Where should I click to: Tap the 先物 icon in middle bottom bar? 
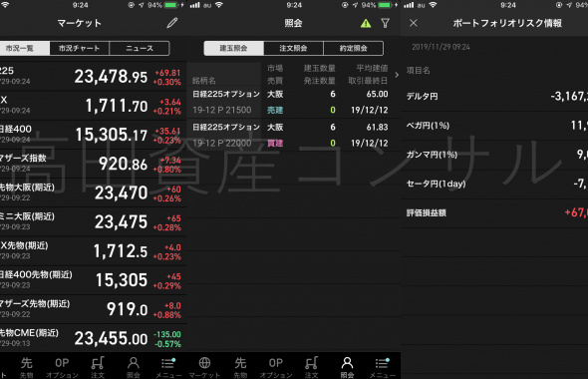pyautogui.click(x=240, y=367)
